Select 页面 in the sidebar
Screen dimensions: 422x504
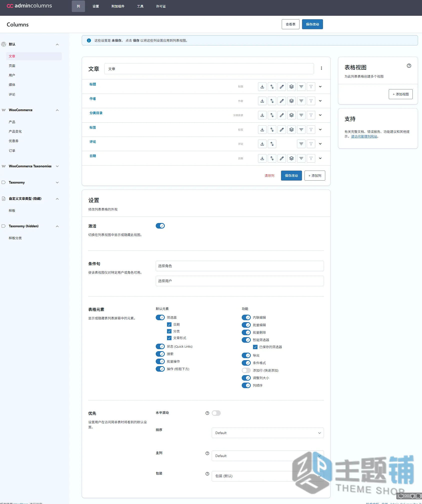coord(12,66)
